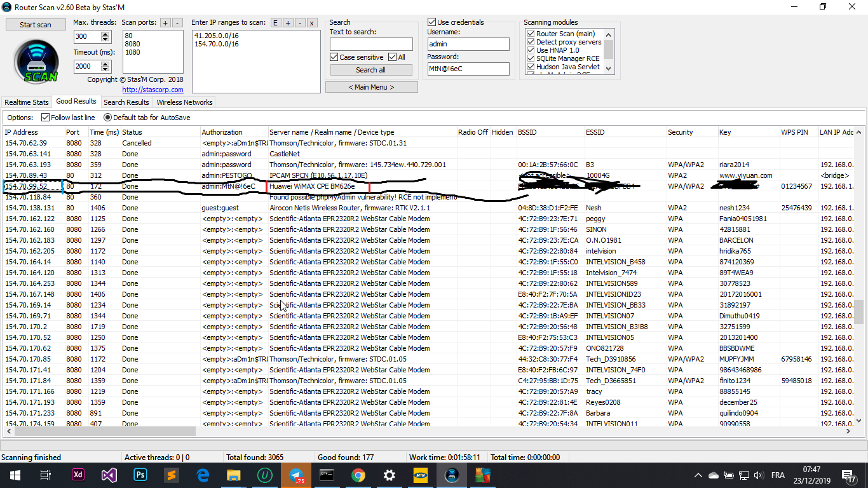Open the < Main Menu > button

tap(372, 87)
